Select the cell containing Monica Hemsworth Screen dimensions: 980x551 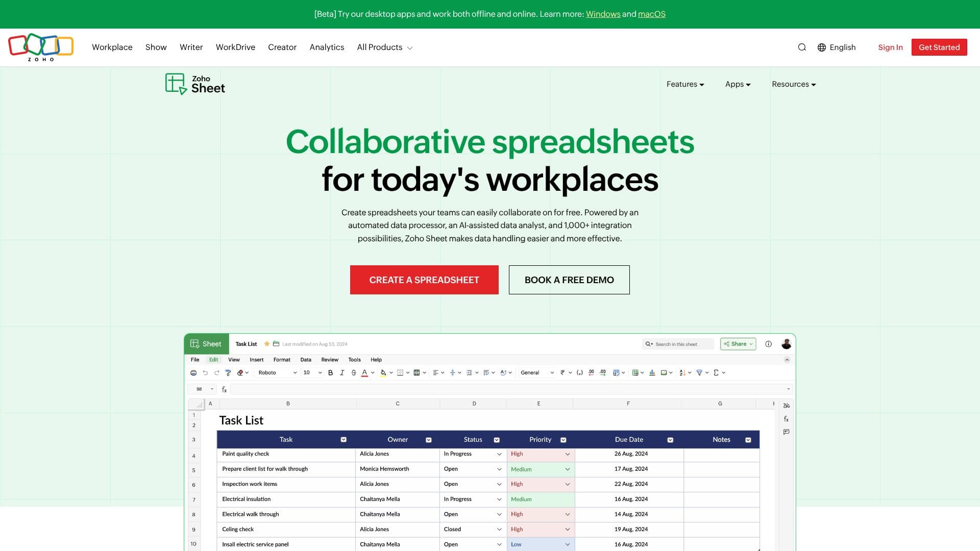(x=398, y=469)
